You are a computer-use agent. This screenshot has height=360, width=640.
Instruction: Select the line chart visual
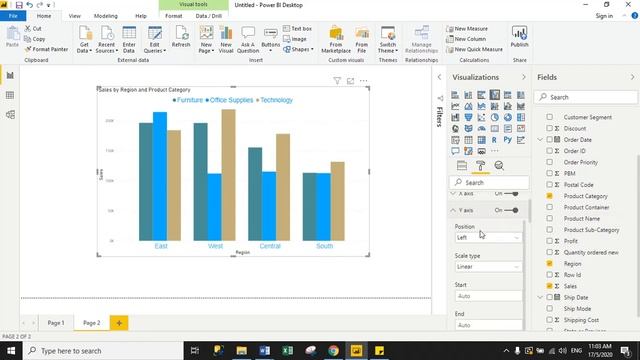click(x=455, y=107)
